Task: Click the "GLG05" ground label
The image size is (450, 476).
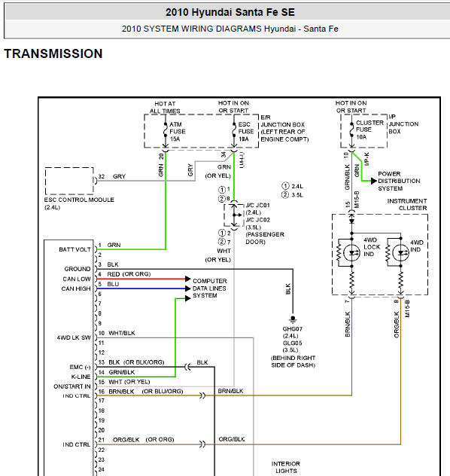Action: [x=292, y=343]
